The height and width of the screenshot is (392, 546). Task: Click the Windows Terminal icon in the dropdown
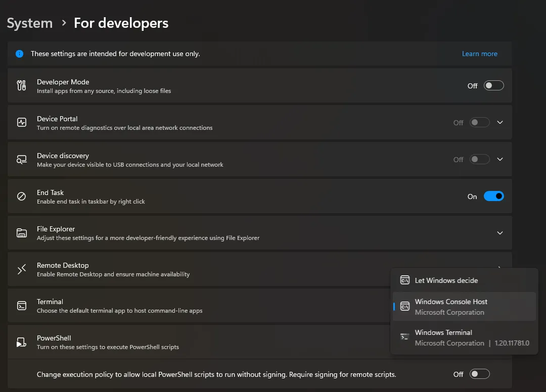[x=404, y=337]
